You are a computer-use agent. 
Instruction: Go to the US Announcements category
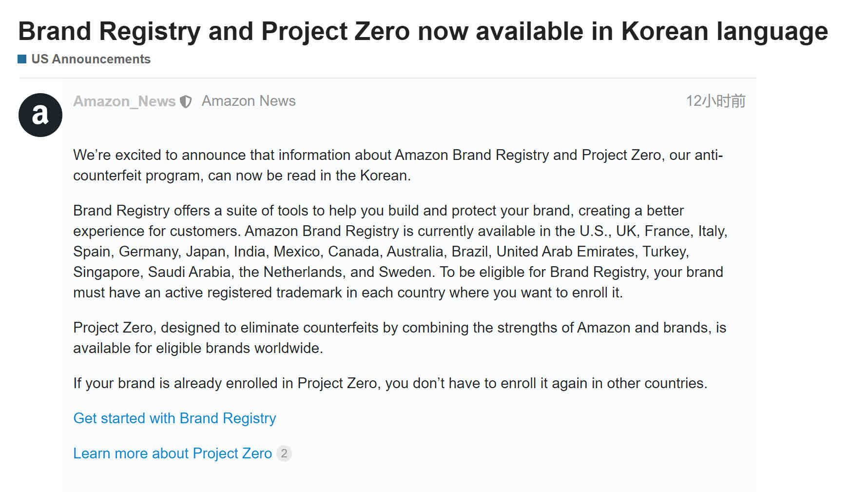pyautogui.click(x=91, y=59)
